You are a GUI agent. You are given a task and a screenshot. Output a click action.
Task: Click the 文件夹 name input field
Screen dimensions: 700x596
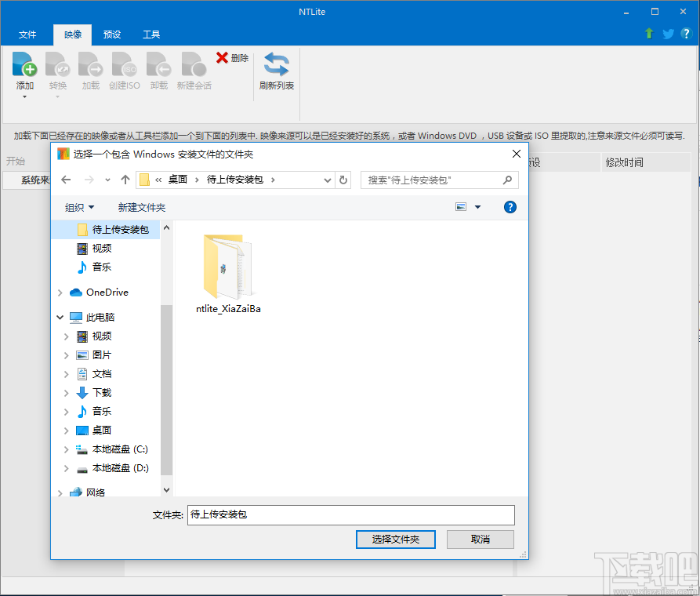point(350,515)
